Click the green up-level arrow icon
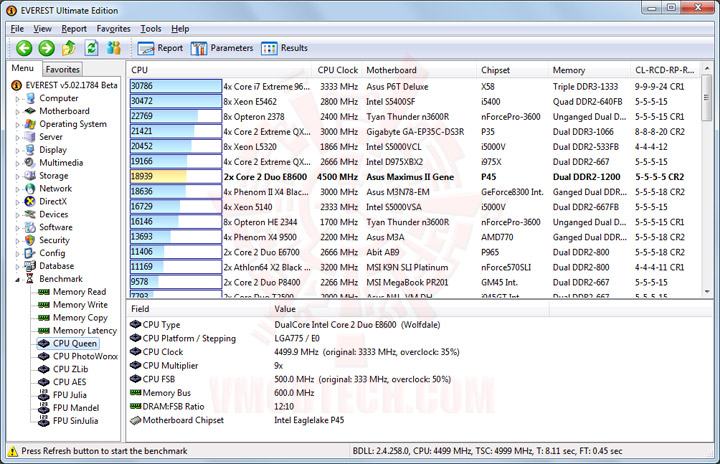The width and height of the screenshot is (720, 464). click(x=69, y=48)
